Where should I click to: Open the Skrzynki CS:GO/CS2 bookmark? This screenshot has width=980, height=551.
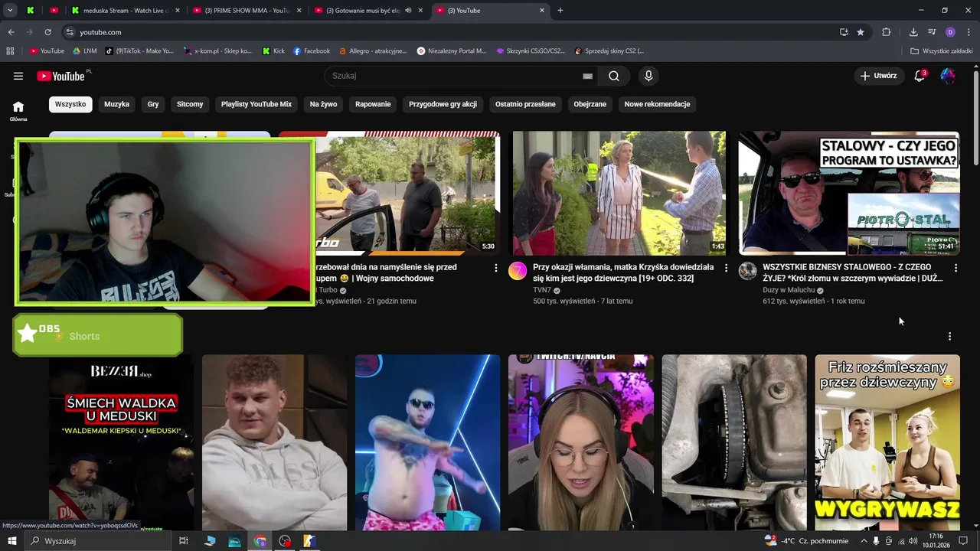(531, 51)
